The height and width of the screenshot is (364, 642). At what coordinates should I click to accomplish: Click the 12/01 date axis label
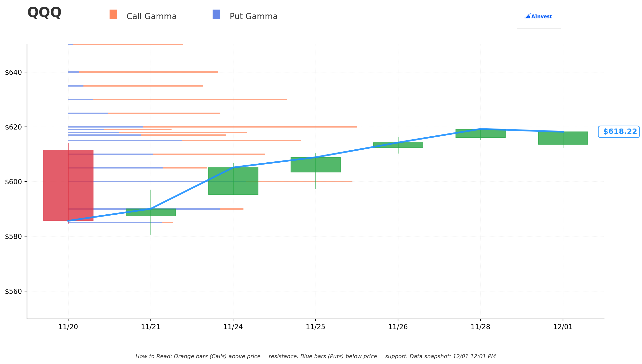(563, 327)
